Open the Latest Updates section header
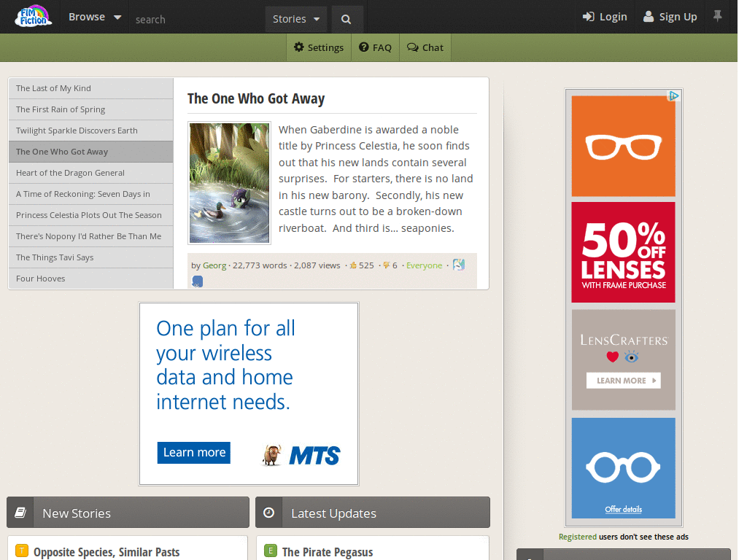The image size is (747, 560). (x=373, y=513)
